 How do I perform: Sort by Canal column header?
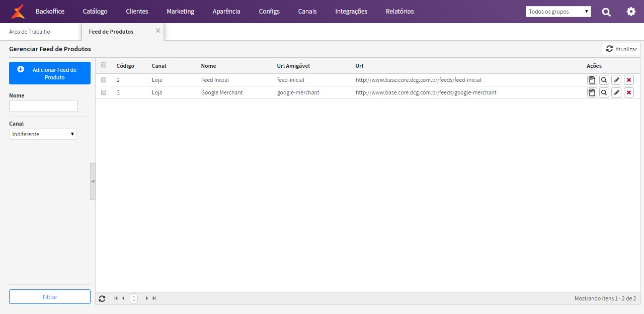159,66
